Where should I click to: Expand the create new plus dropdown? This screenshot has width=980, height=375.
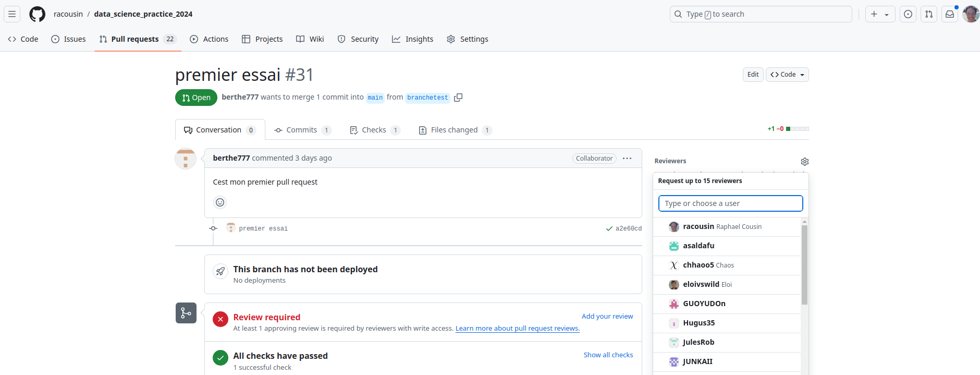(x=880, y=14)
